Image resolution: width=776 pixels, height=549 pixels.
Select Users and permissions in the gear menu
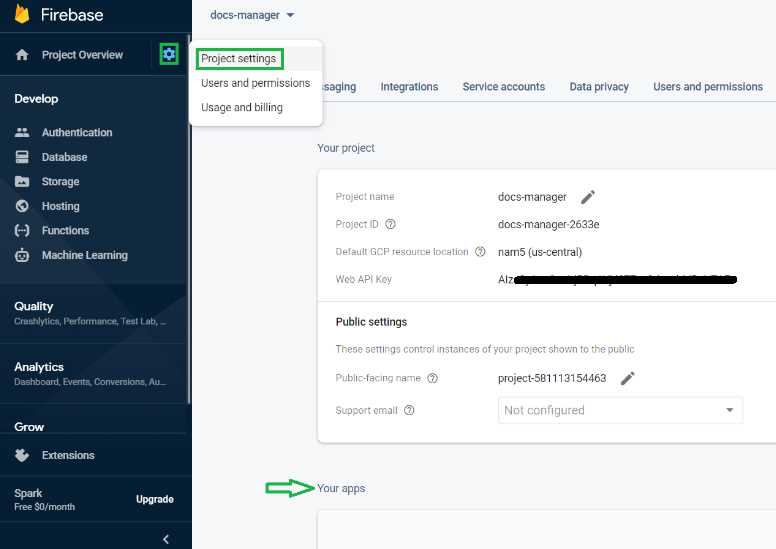click(x=255, y=83)
